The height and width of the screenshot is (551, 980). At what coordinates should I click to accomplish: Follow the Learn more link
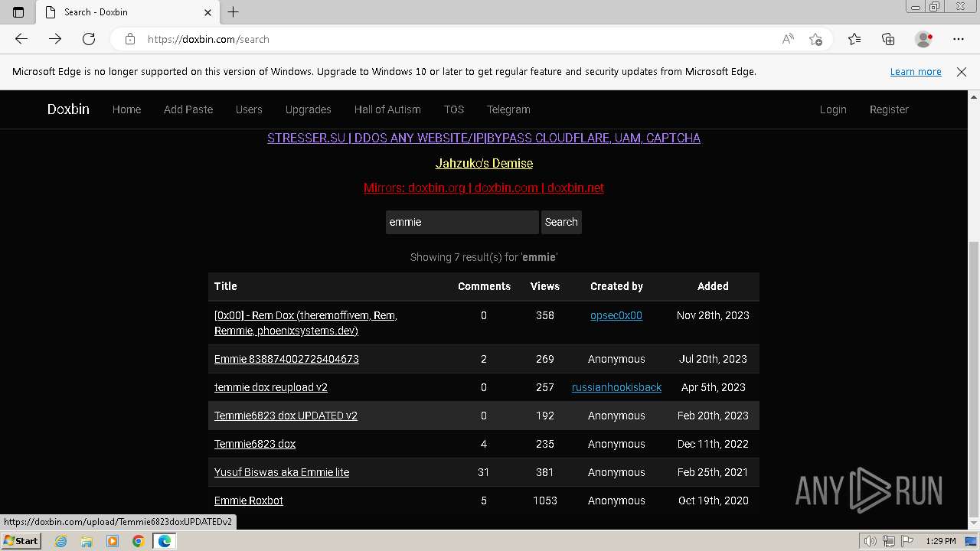(916, 71)
